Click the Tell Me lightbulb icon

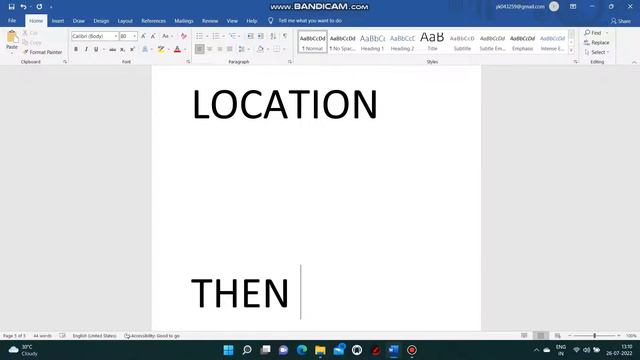pos(270,20)
